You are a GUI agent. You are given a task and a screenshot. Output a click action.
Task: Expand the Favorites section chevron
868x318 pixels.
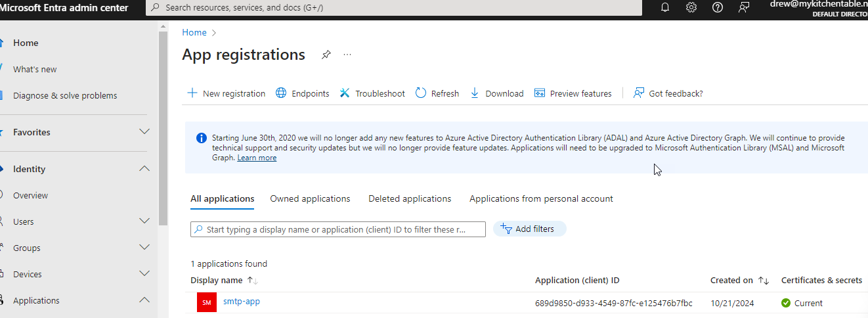145,132
